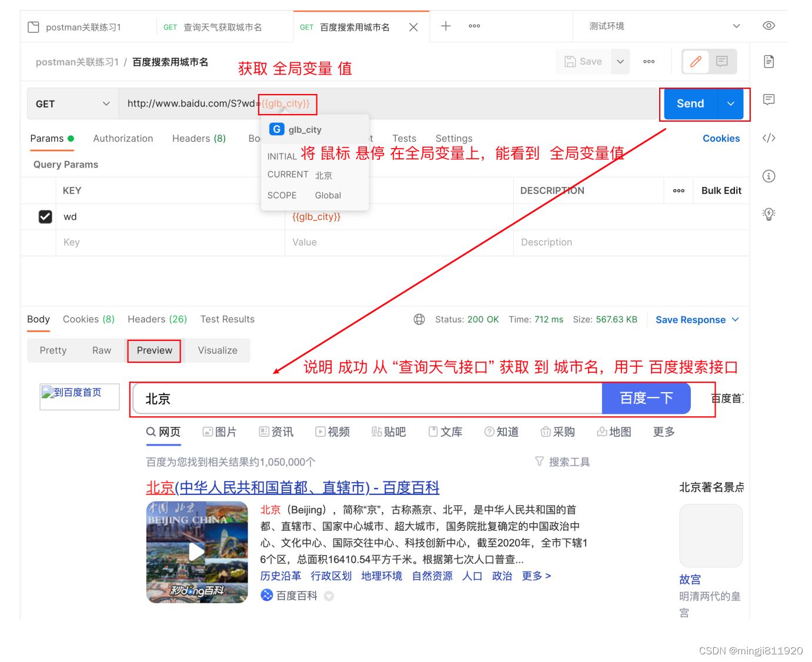Image resolution: width=812 pixels, height=662 pixels.
Task: Add a new request tab with plus
Action: pos(446,26)
